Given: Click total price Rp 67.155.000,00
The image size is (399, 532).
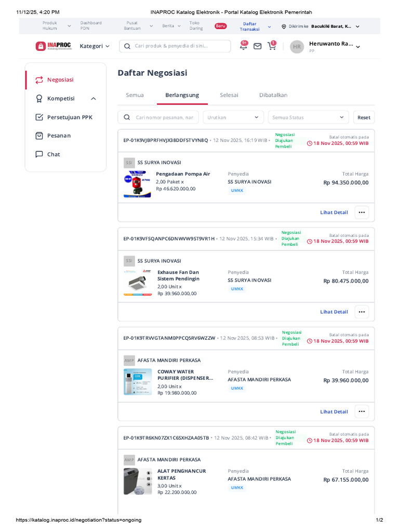Looking at the screenshot, I should [345, 480].
